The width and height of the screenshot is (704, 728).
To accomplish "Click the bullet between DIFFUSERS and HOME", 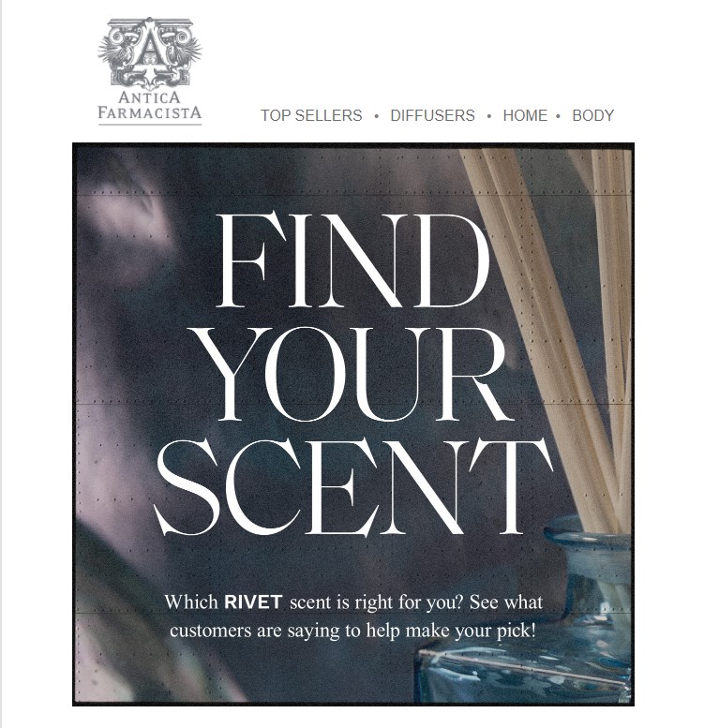I will tap(489, 116).
